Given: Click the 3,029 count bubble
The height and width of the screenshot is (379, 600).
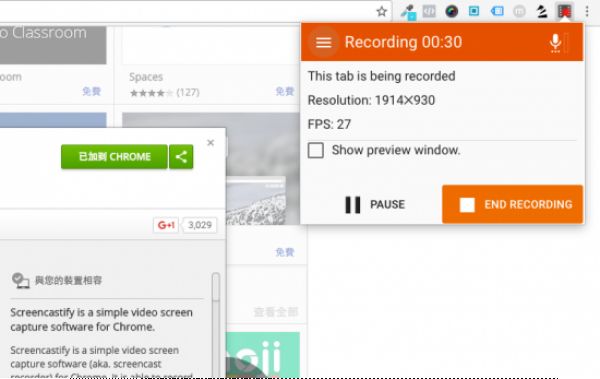Looking at the screenshot, I should point(199,225).
